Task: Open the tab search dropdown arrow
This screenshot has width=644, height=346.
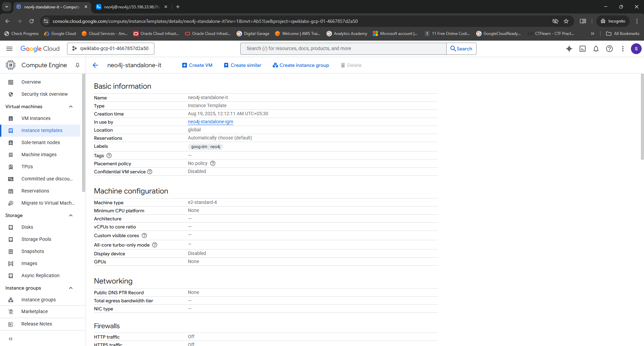Action: pyautogui.click(x=6, y=7)
